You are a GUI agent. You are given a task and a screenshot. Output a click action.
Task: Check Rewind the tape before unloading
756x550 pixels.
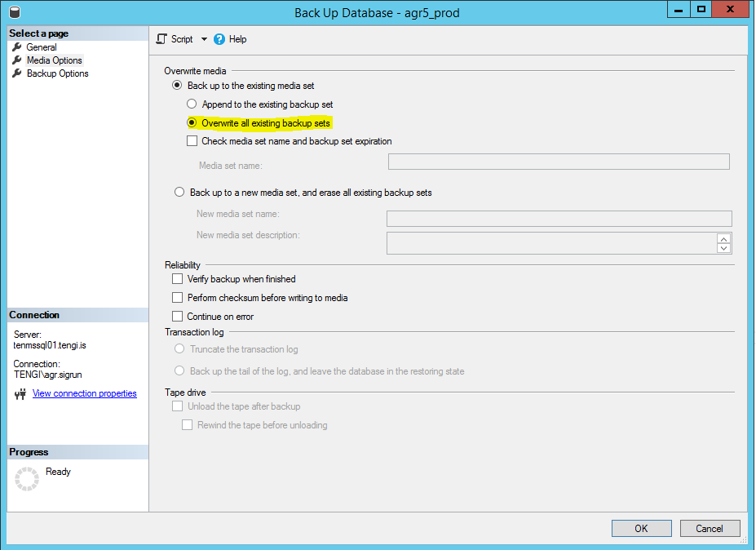pos(187,424)
